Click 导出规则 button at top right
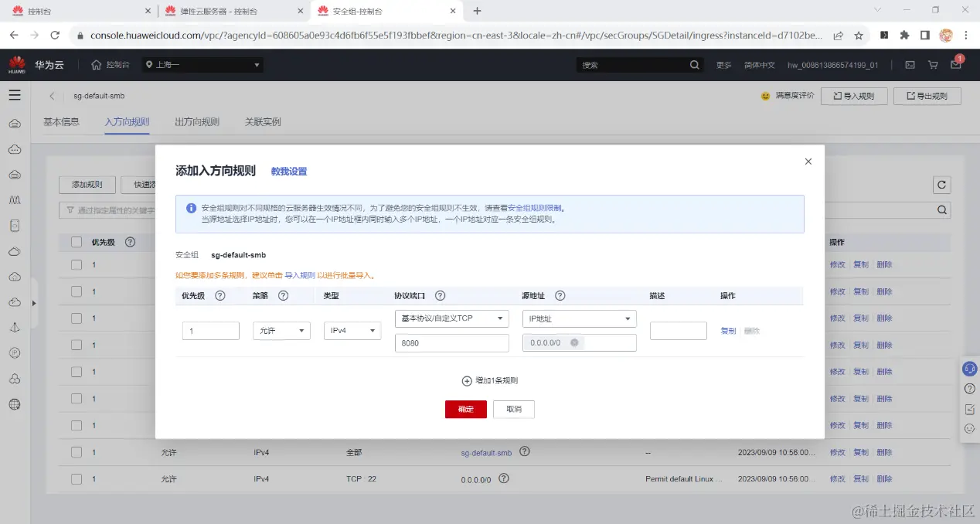 (x=927, y=96)
